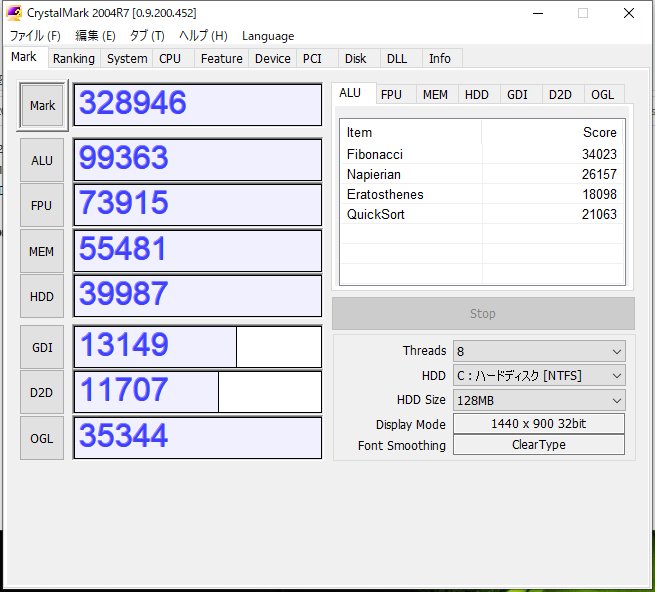Click the Display Mode 1440 x 900 field
The width and height of the screenshot is (655, 592).
539,424
